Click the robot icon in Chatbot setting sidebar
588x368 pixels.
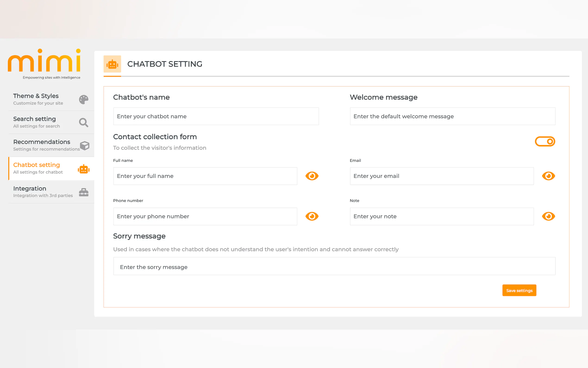pos(84,169)
